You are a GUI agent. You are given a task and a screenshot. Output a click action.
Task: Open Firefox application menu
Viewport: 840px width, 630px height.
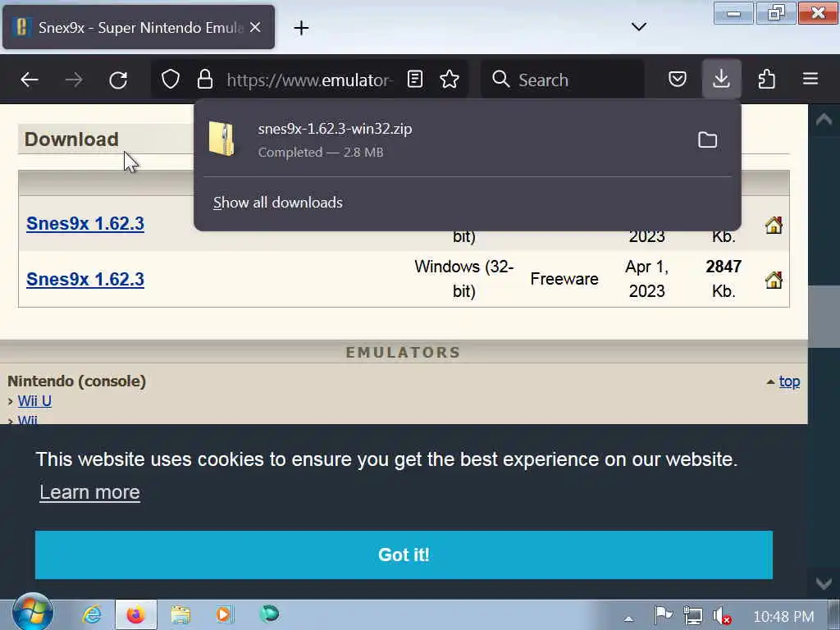(810, 80)
